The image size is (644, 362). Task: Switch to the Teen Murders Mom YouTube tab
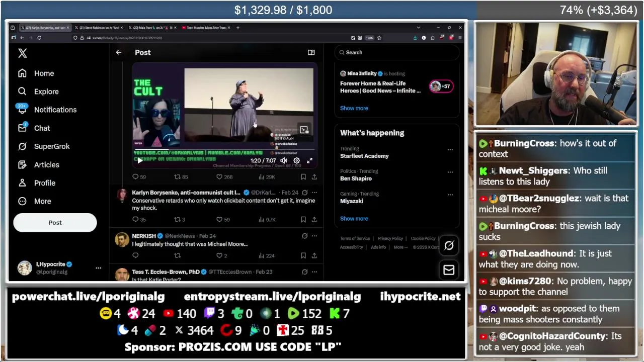206,28
